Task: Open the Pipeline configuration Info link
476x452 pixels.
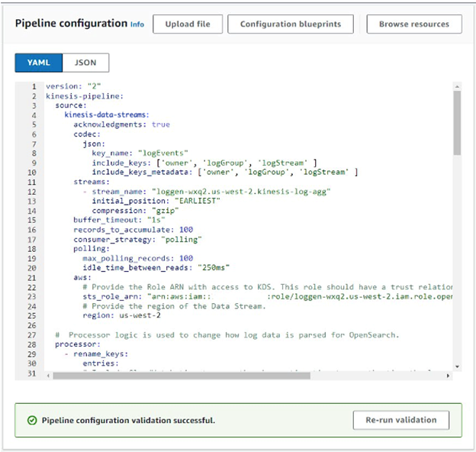Action: tap(137, 24)
